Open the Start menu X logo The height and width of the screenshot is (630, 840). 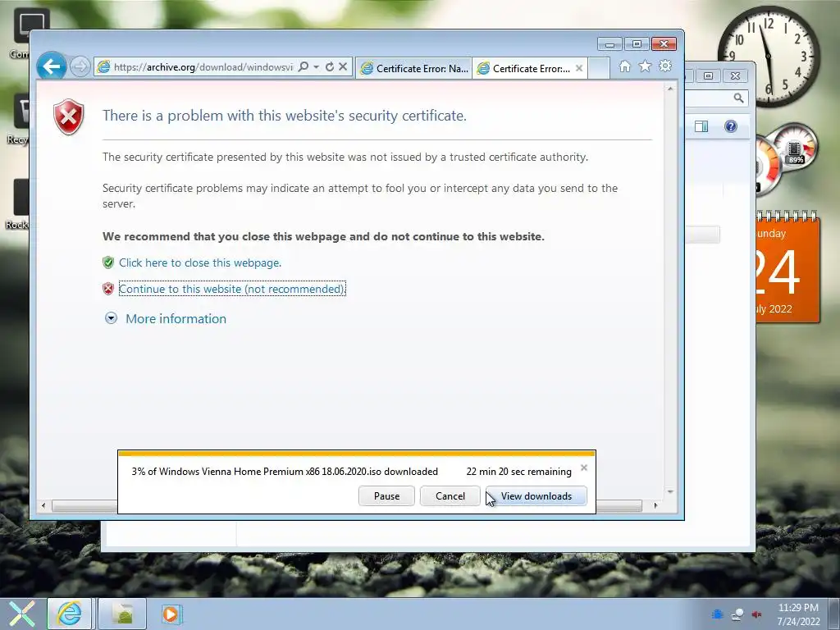[21, 614]
